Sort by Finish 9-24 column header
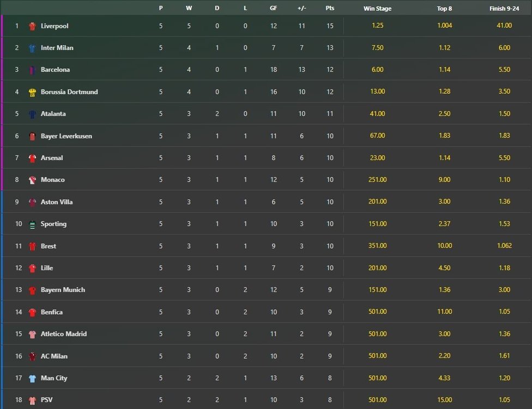The height and width of the screenshot is (409, 532). [x=504, y=8]
